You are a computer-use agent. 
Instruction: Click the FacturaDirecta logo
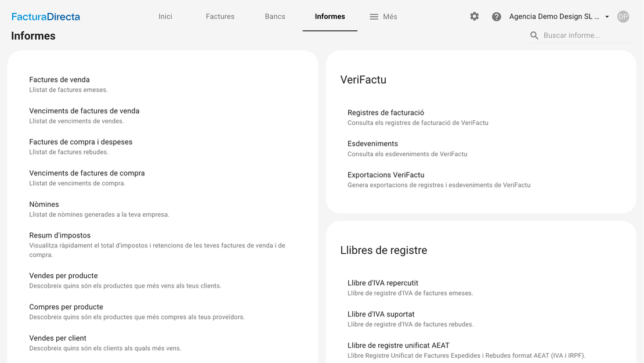(x=46, y=17)
